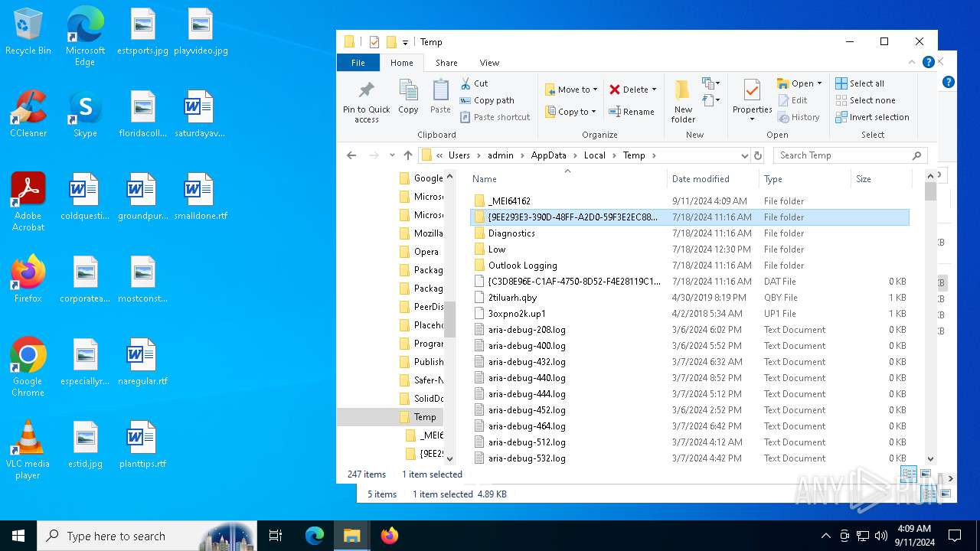Open VLC media player shortcut

28,450
